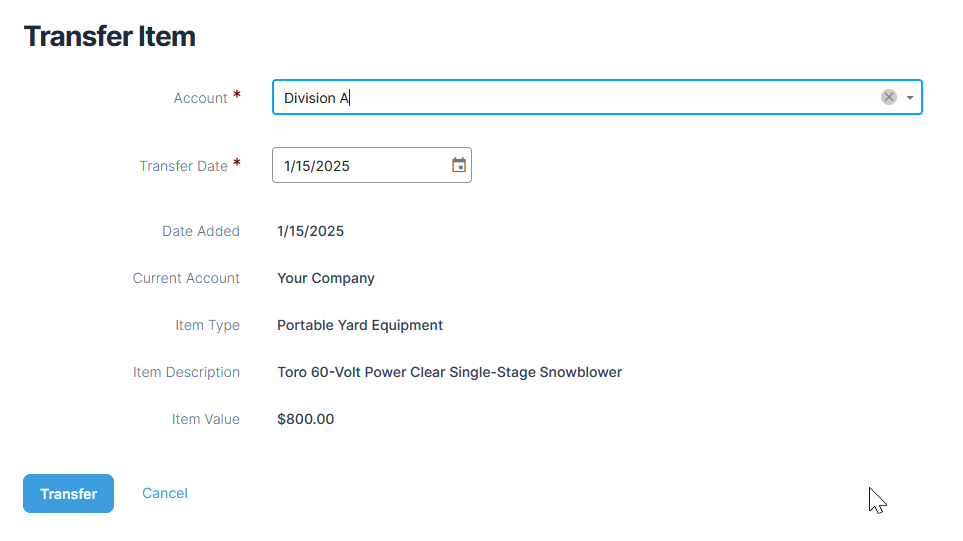963x541 pixels.
Task: Expand the Account dropdown arrow
Action: click(x=910, y=98)
